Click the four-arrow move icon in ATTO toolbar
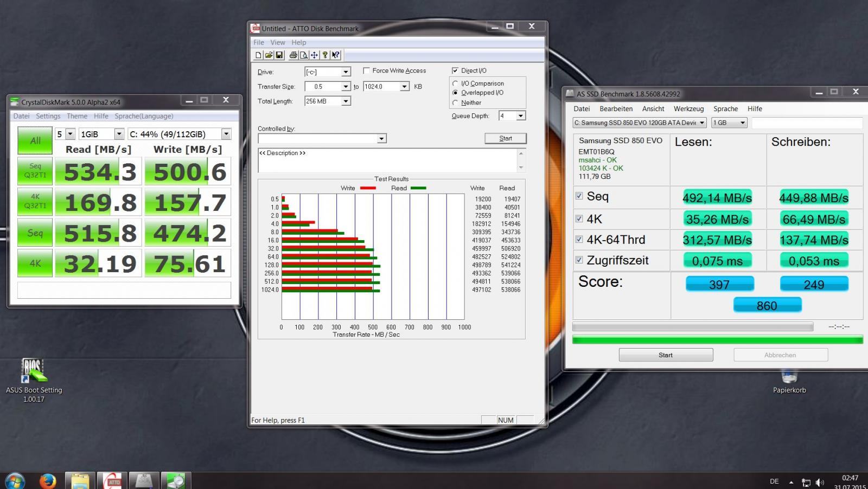This screenshot has height=489, width=868. point(314,55)
